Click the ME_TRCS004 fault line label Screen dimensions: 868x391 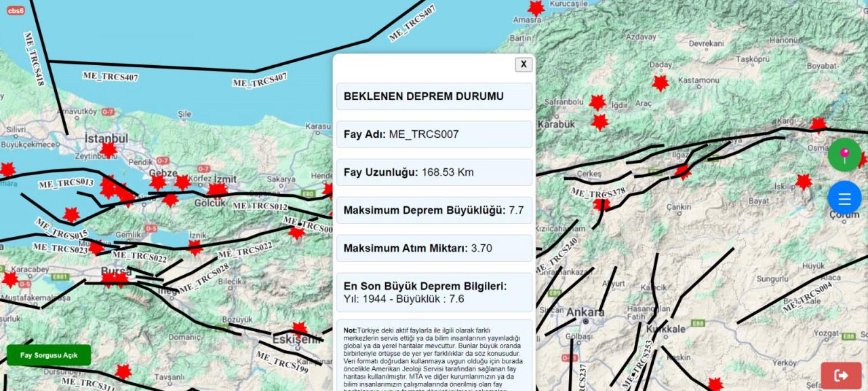(807, 297)
